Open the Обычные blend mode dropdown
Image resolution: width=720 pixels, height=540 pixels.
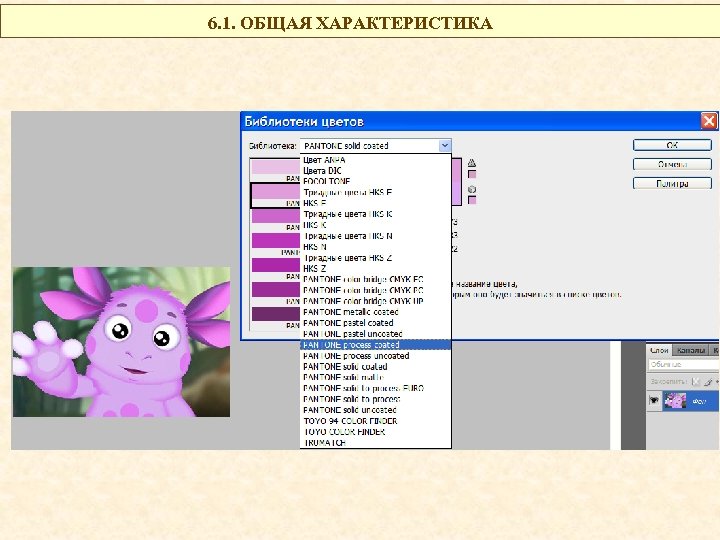(x=683, y=365)
